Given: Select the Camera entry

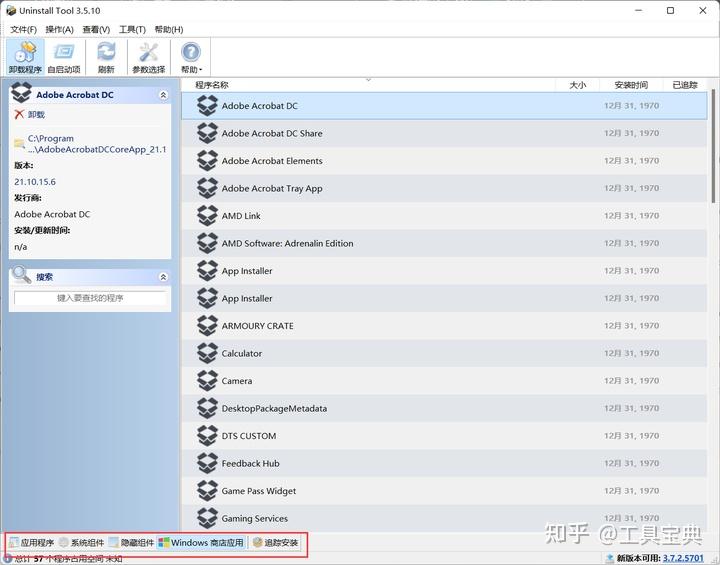Looking at the screenshot, I should coord(444,381).
